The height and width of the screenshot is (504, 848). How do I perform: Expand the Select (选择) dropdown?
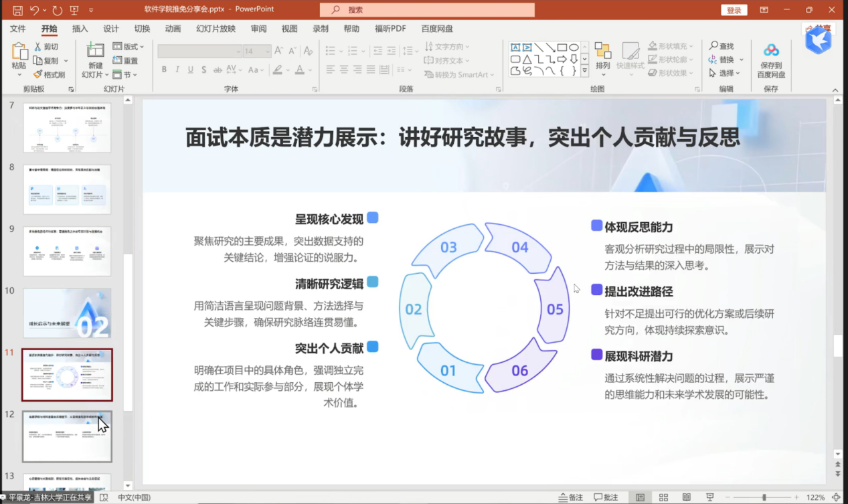click(x=726, y=73)
